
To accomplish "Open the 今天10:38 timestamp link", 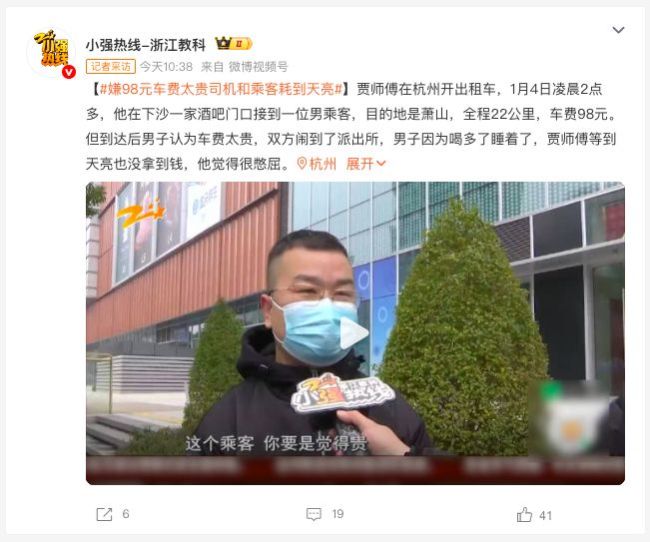I will click(x=166, y=66).
